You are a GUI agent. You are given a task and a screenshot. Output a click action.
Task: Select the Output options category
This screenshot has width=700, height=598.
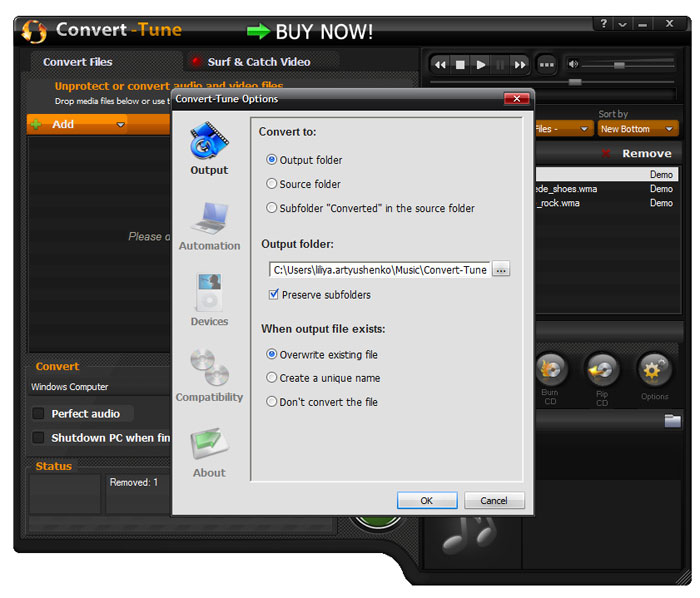[x=209, y=149]
